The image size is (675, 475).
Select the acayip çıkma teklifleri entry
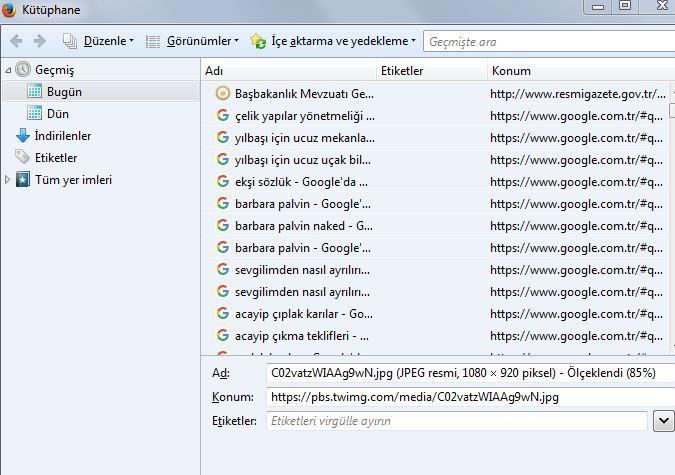(302, 336)
